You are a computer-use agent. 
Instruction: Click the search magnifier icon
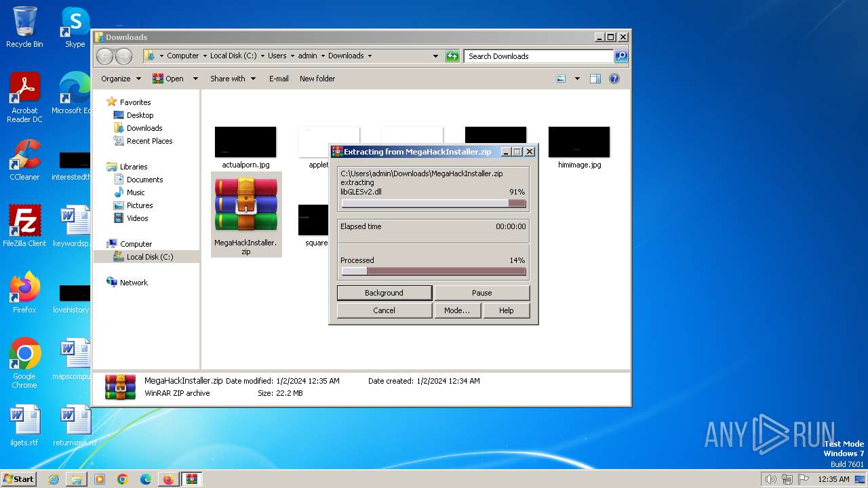tap(620, 56)
